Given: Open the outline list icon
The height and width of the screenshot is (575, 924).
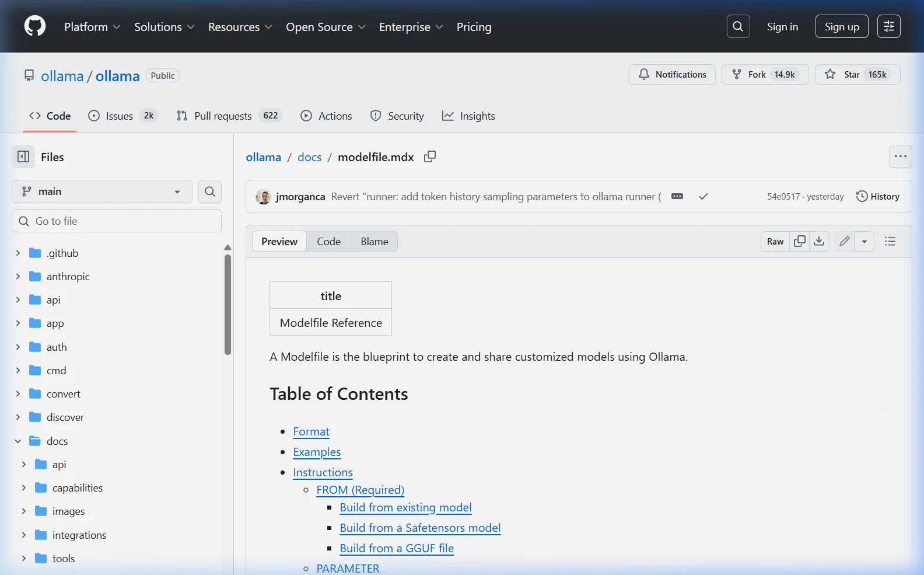Looking at the screenshot, I should (x=890, y=241).
